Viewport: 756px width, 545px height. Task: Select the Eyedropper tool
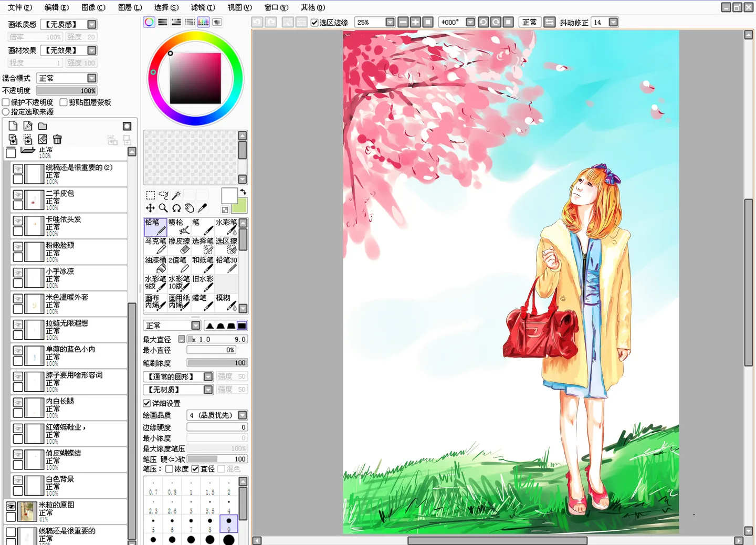click(202, 208)
